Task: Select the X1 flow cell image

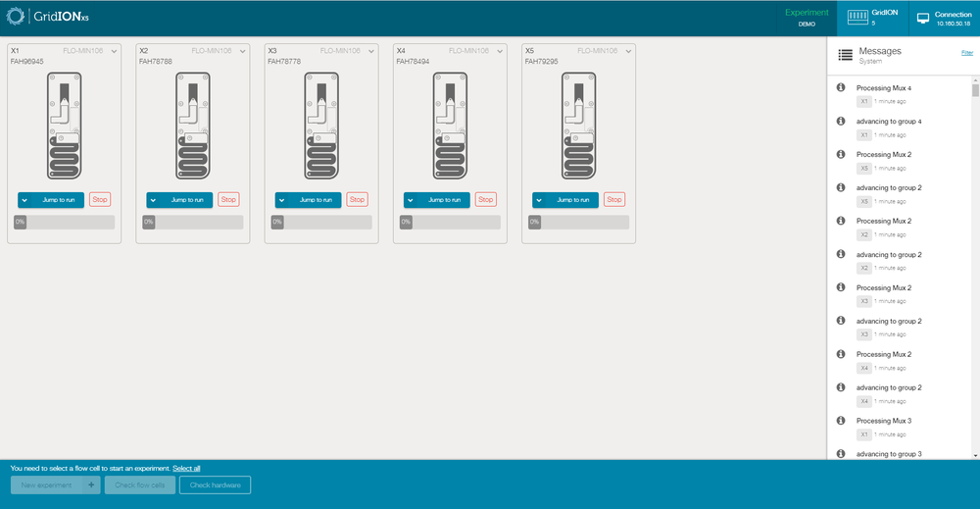Action: point(65,126)
